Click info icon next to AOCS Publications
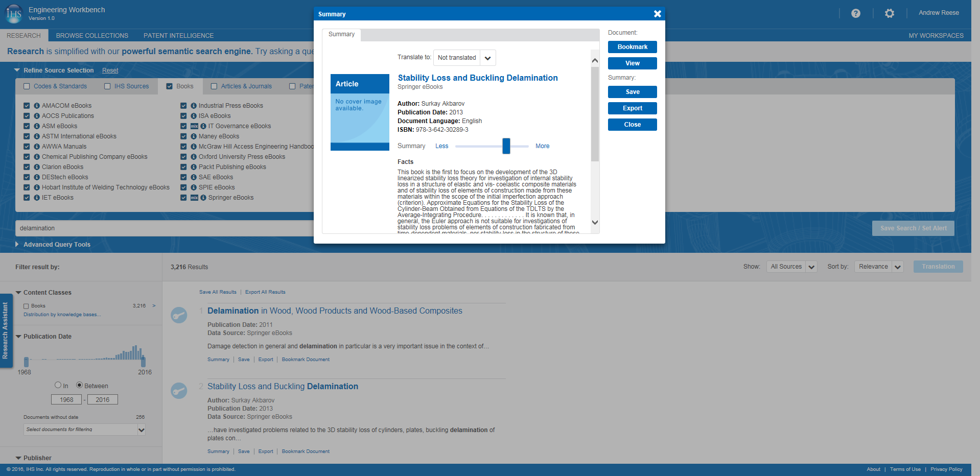980x476 pixels. coord(37,116)
